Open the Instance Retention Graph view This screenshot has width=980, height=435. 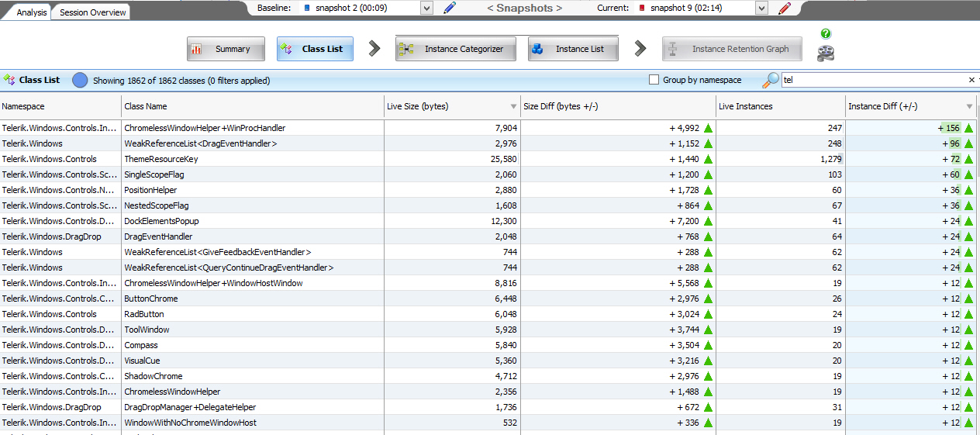[x=732, y=49]
